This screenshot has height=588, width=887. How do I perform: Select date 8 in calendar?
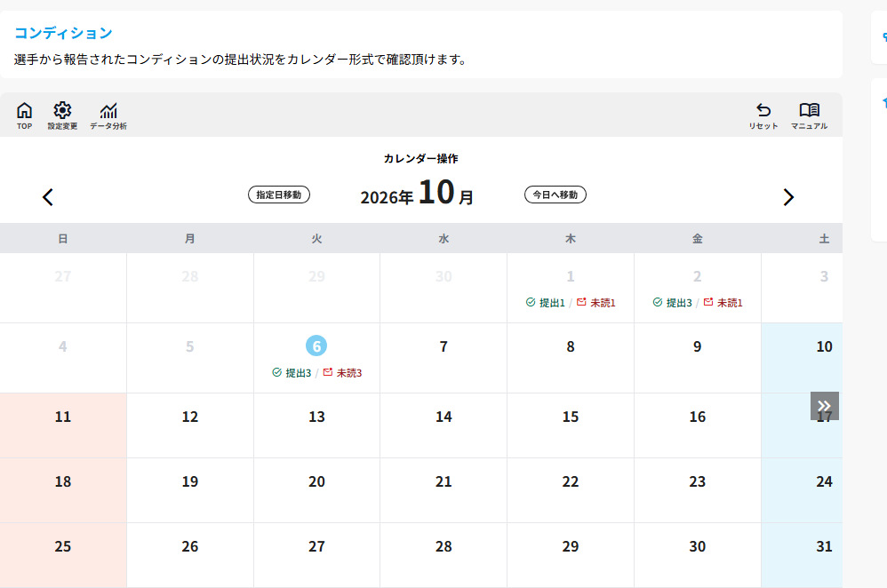571,346
